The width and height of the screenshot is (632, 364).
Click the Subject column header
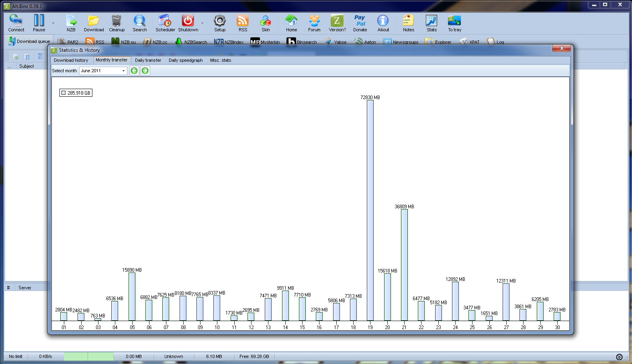pyautogui.click(x=27, y=66)
